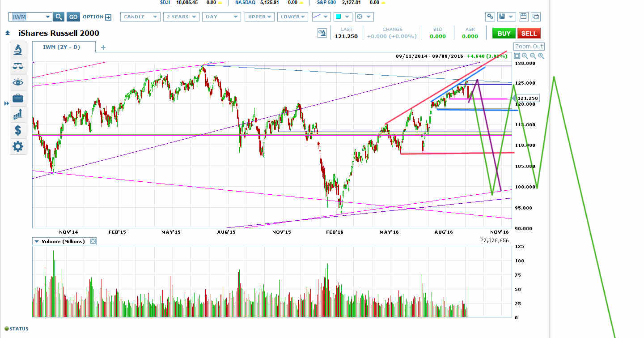644x338 pixels.
Task: Click the chart layout window icon
Action: pyautogui.click(x=523, y=17)
